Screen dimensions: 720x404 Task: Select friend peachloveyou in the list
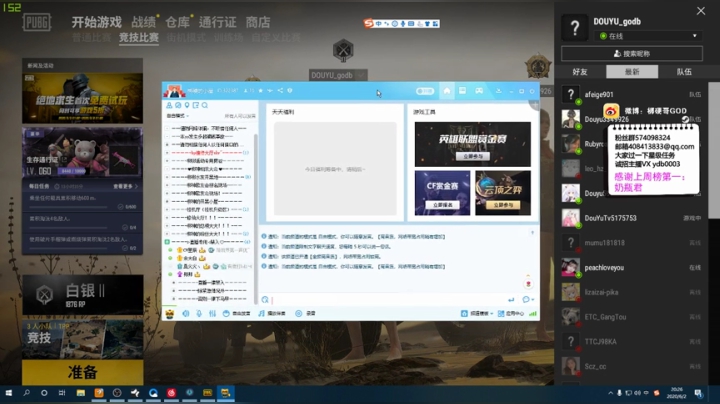632,268
